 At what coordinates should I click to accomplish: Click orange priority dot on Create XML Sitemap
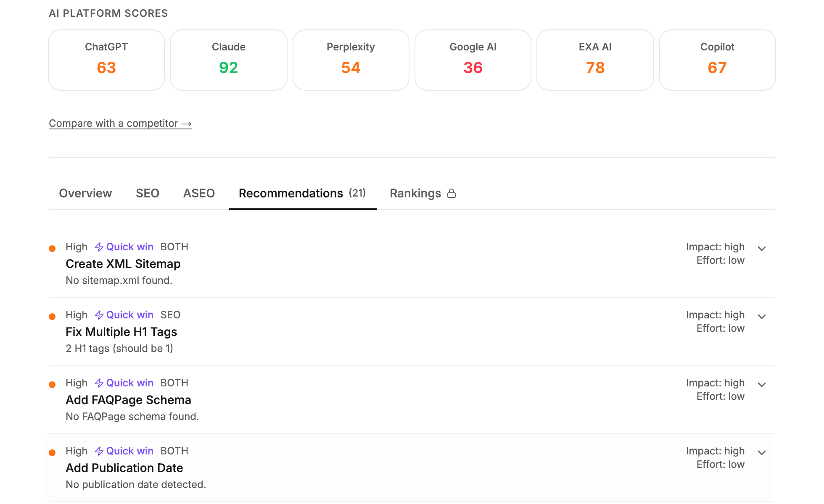[x=52, y=249]
